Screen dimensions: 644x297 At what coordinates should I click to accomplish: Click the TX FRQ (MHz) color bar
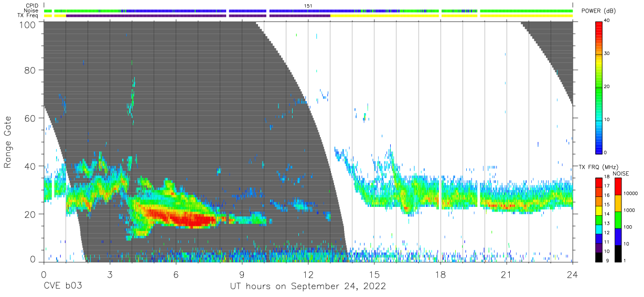pyautogui.click(x=598, y=219)
